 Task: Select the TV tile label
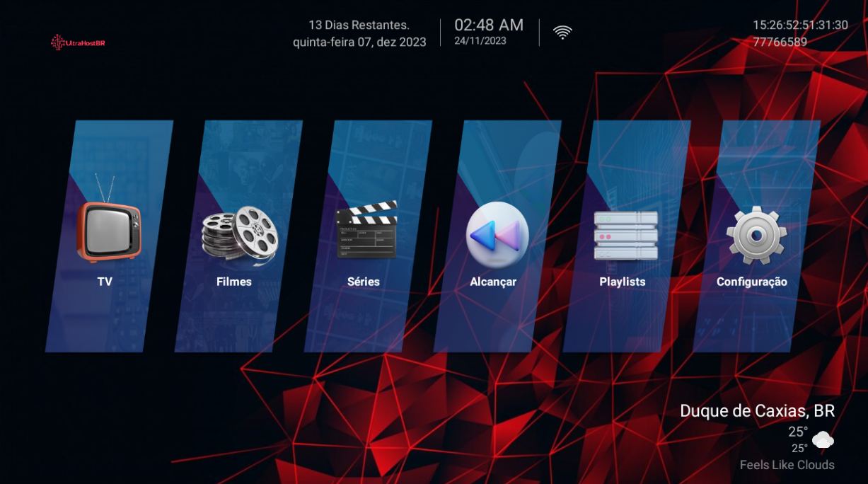105,282
